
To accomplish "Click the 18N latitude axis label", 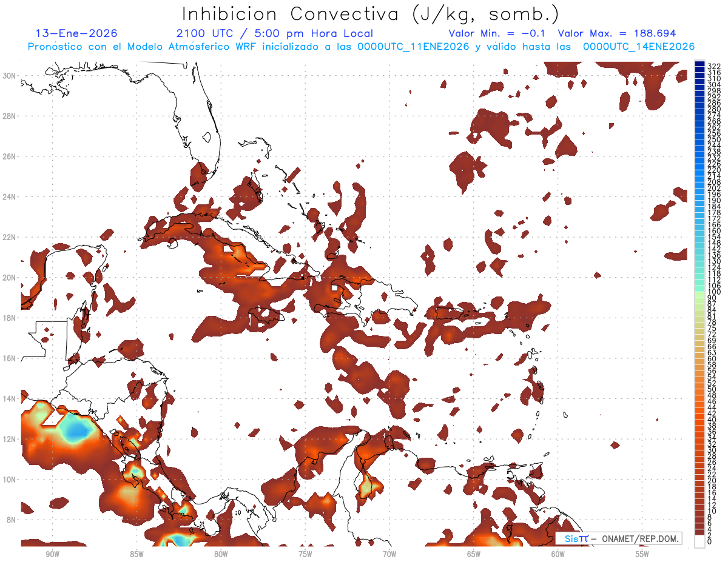I will click(x=8, y=318).
